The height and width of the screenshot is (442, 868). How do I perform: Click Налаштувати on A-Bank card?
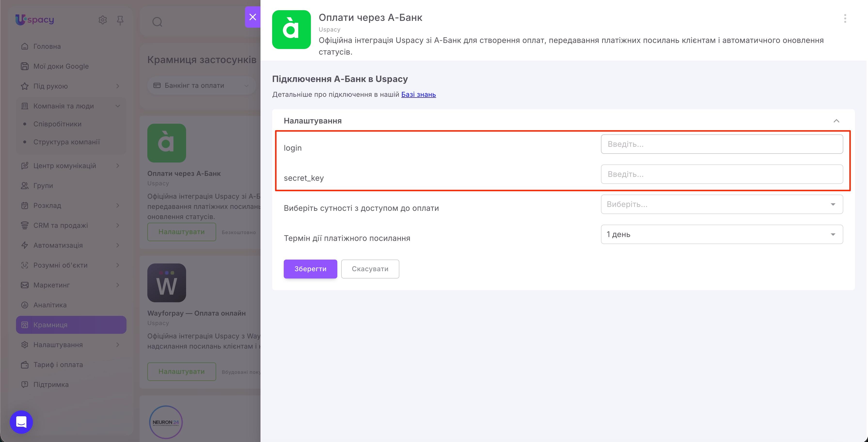(x=181, y=232)
